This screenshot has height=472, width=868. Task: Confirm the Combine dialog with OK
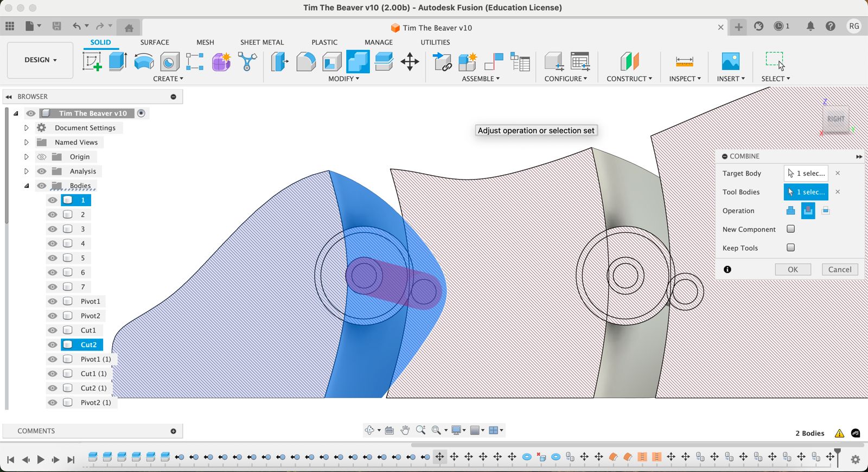(x=793, y=270)
